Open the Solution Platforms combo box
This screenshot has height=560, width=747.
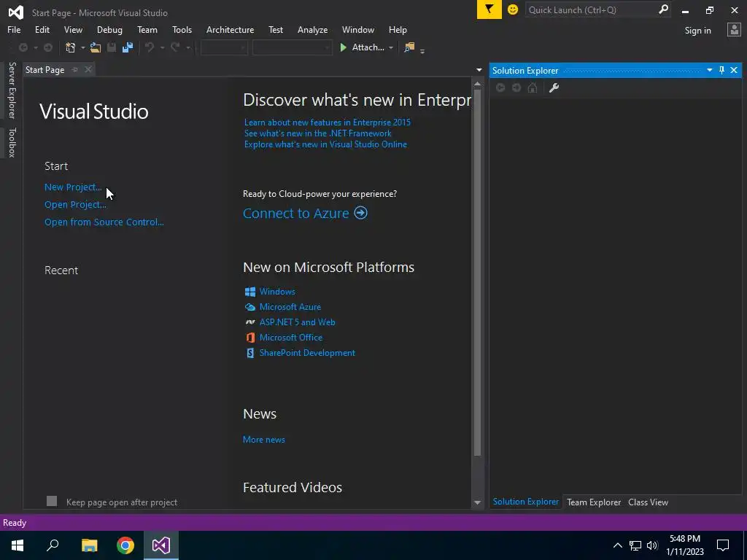coord(292,47)
